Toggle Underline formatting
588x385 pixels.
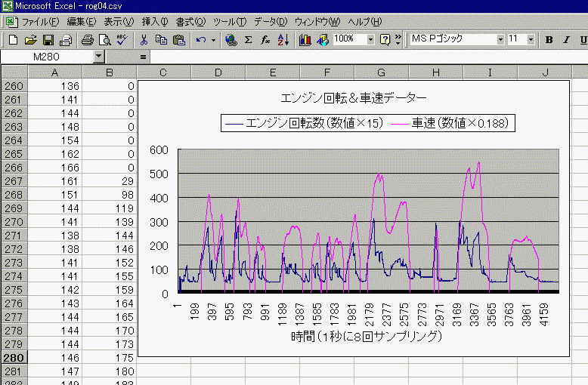point(583,39)
